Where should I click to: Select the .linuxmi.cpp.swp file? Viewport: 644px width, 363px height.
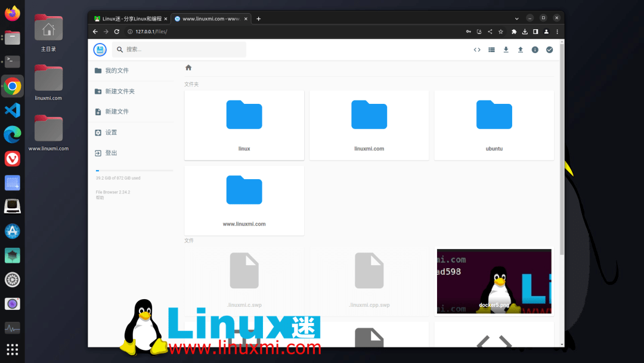[369, 282]
